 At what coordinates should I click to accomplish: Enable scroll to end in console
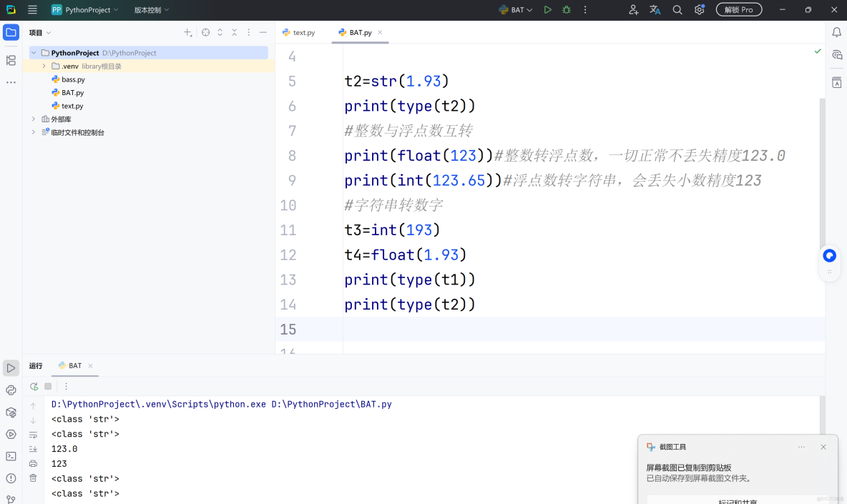click(33, 449)
